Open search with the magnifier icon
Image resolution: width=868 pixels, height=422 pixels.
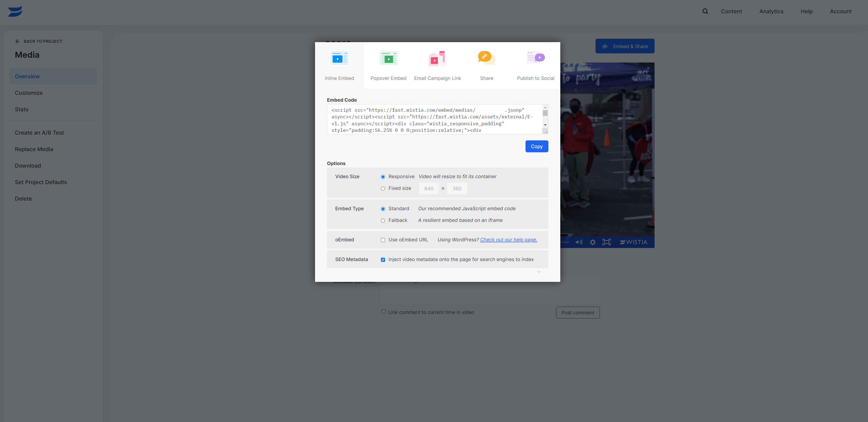705,11
